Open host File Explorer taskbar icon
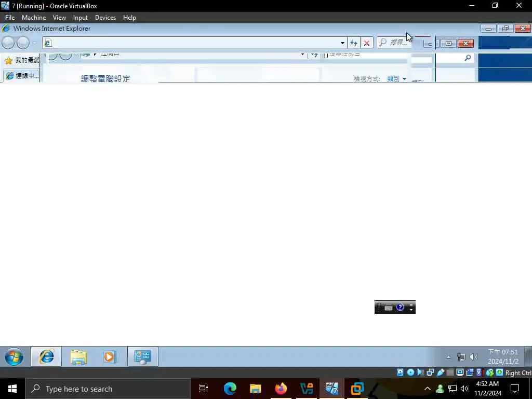 (x=256, y=389)
